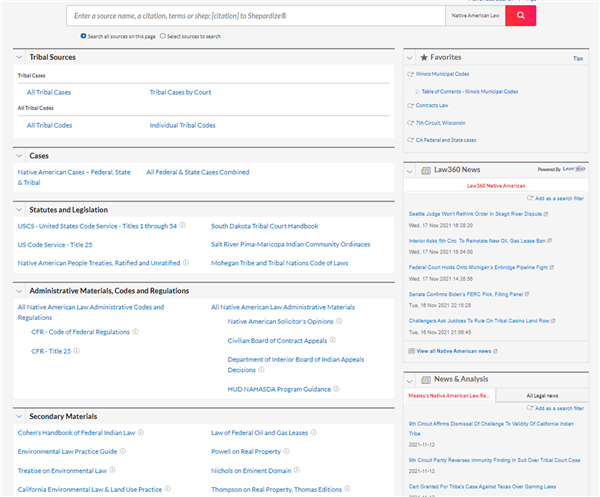Open info icon for Environmental Law Practice Guide

click(x=123, y=451)
